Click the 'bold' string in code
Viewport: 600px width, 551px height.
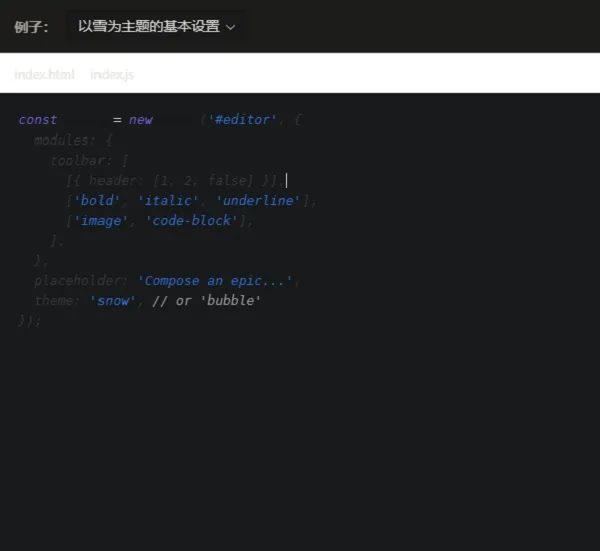[x=97, y=201]
